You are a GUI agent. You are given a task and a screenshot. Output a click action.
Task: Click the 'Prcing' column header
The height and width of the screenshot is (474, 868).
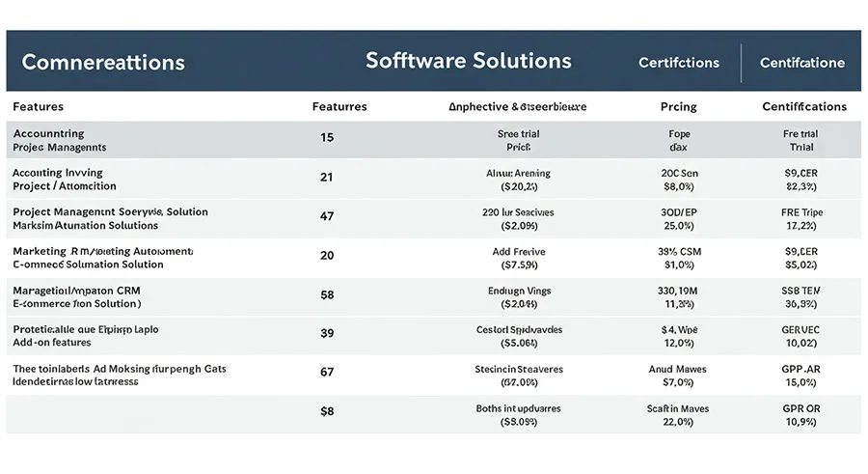(x=679, y=106)
